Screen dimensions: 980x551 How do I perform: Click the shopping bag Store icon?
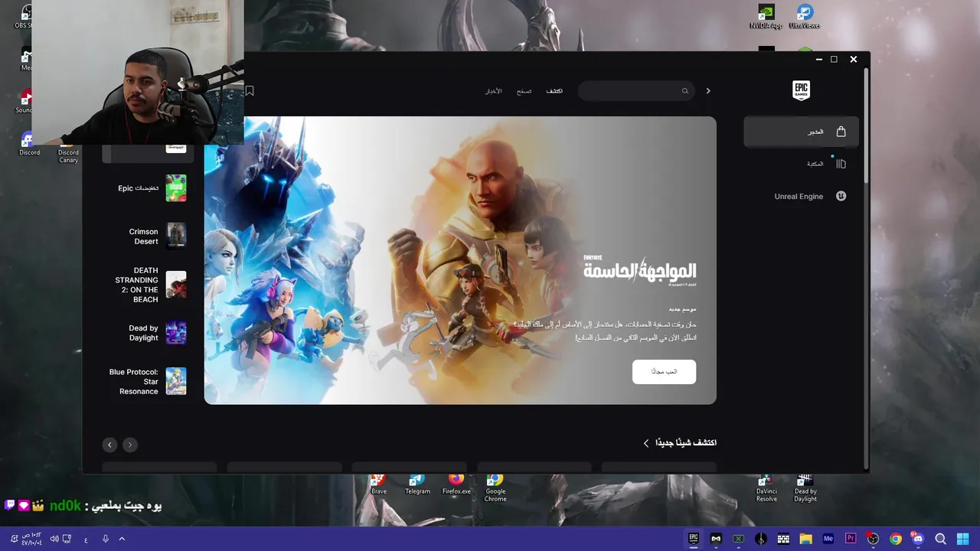tap(841, 132)
